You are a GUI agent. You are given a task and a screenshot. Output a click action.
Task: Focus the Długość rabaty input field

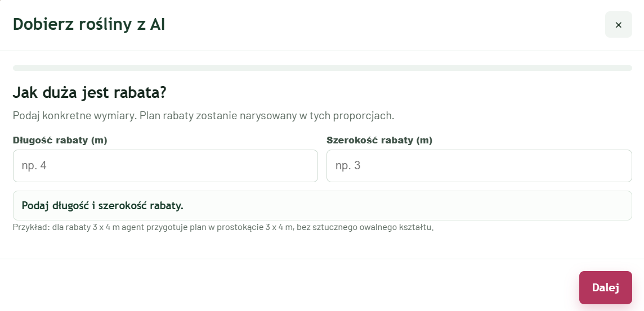point(166,166)
